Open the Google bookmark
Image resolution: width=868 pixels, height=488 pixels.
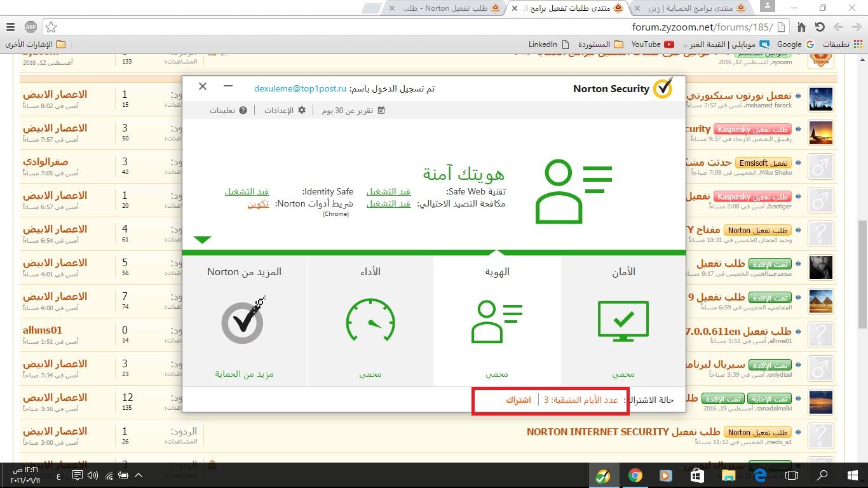[x=796, y=44]
